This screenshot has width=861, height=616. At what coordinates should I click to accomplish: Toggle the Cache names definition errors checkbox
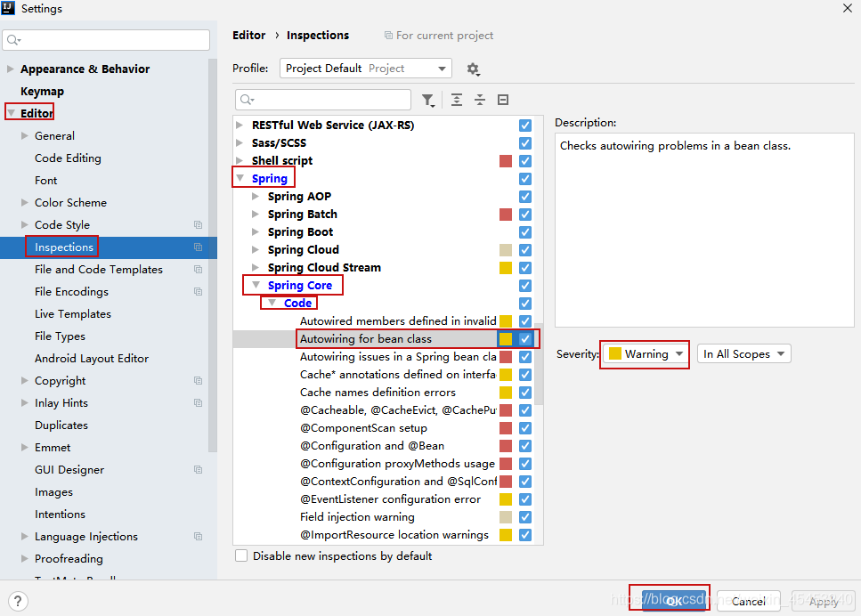pos(525,393)
